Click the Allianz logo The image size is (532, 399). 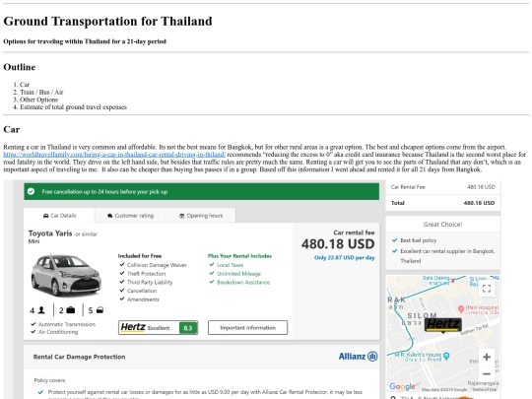tap(358, 357)
